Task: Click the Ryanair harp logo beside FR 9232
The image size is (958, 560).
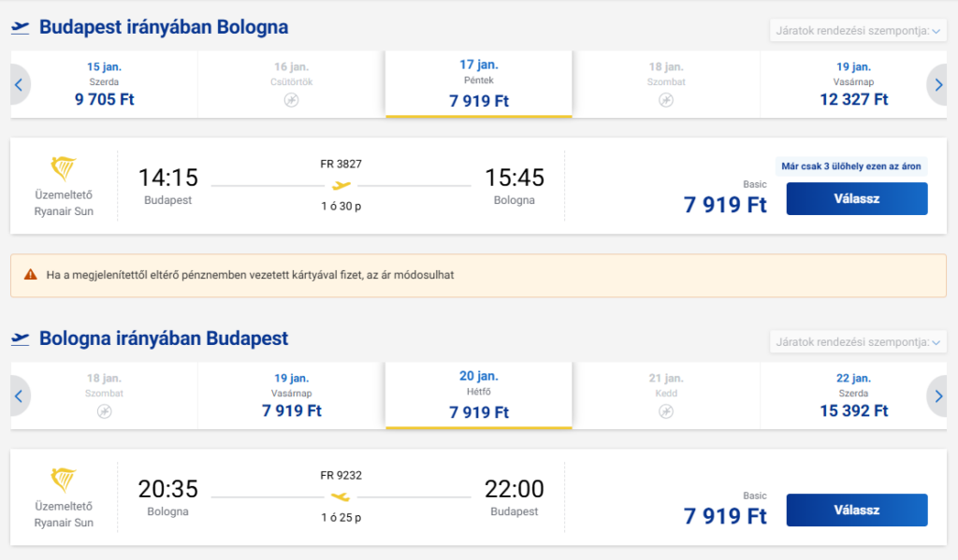Action: [63, 480]
